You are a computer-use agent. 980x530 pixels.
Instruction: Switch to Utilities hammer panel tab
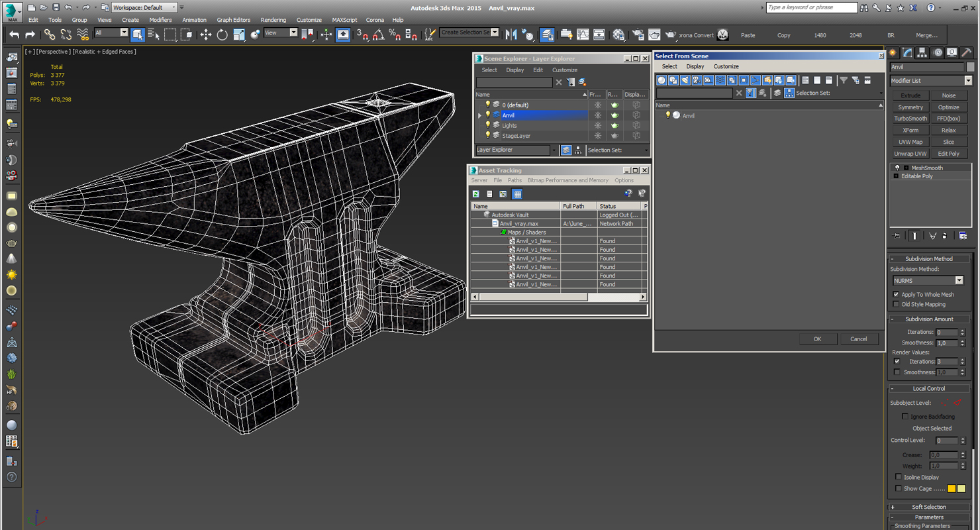967,53
